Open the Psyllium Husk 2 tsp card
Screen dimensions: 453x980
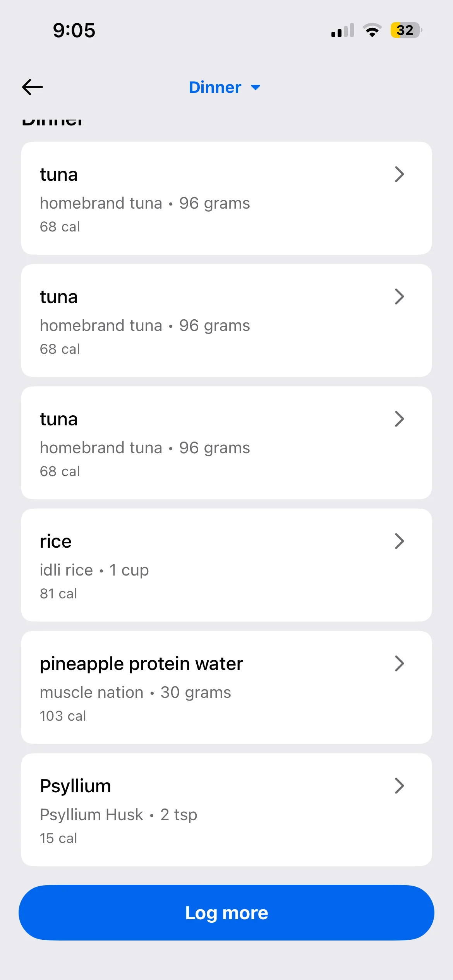click(x=226, y=810)
